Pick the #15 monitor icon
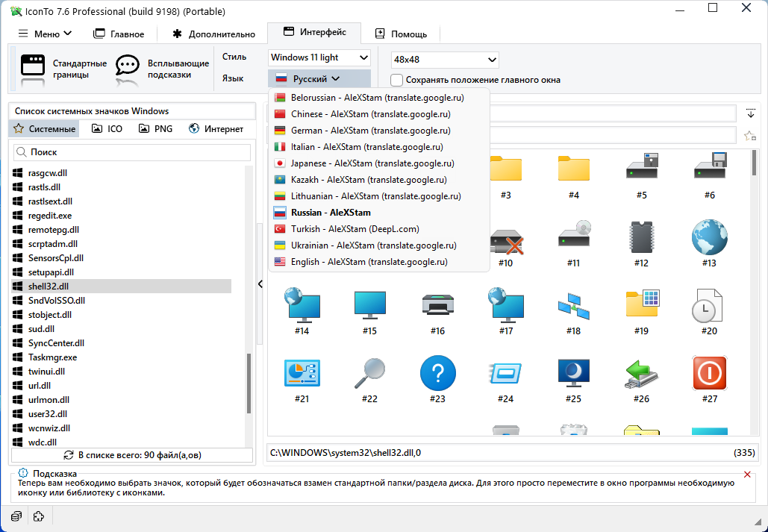Viewport: 768px width, 532px height. [369, 306]
